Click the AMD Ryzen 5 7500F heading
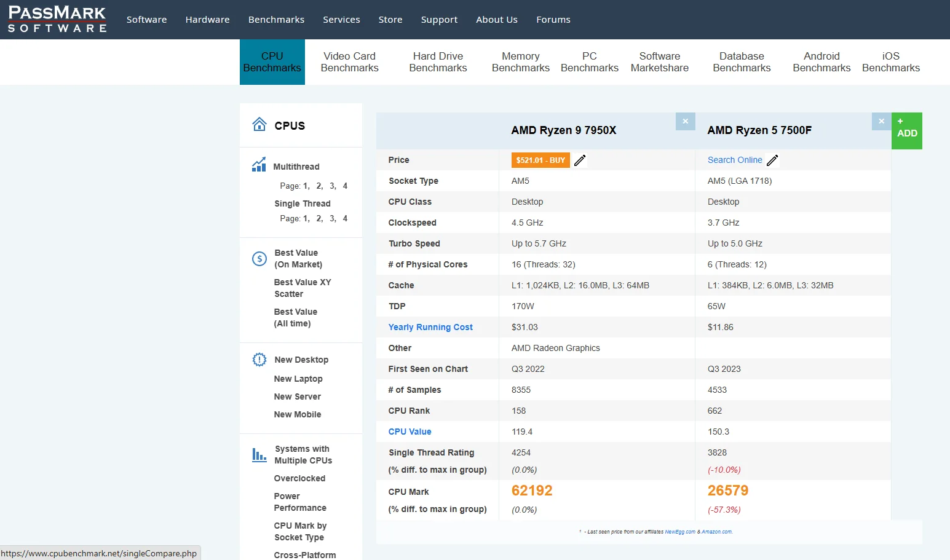This screenshot has width=950, height=560. (759, 130)
